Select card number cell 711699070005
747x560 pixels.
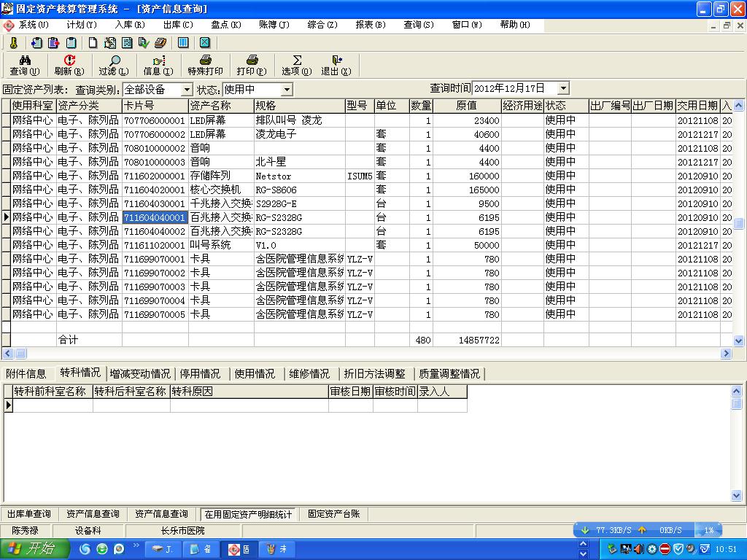pyautogui.click(x=155, y=314)
